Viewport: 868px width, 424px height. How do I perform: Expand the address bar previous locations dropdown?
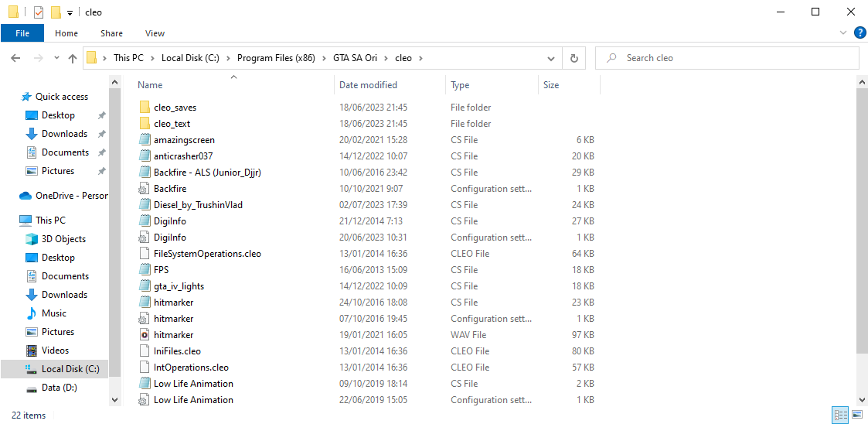point(551,57)
